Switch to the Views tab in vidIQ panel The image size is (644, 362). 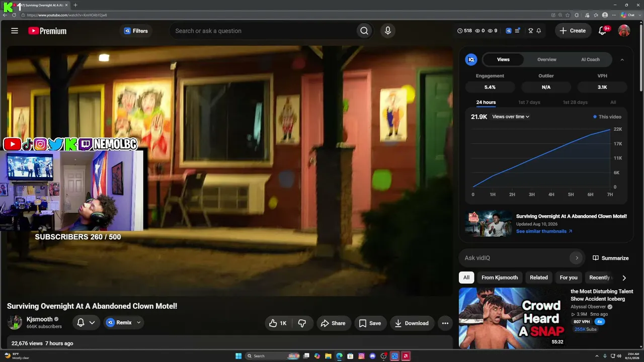503,59
